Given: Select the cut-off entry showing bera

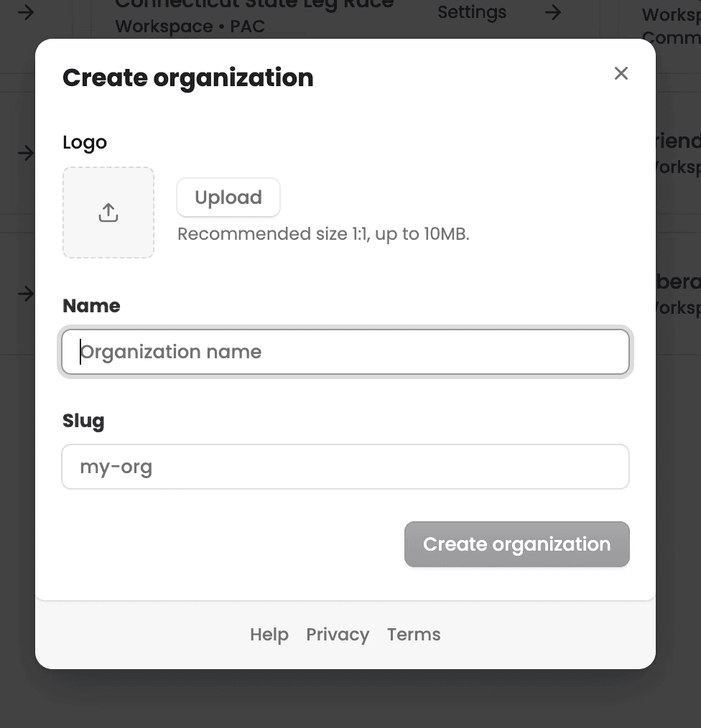Looking at the screenshot, I should pos(677,294).
